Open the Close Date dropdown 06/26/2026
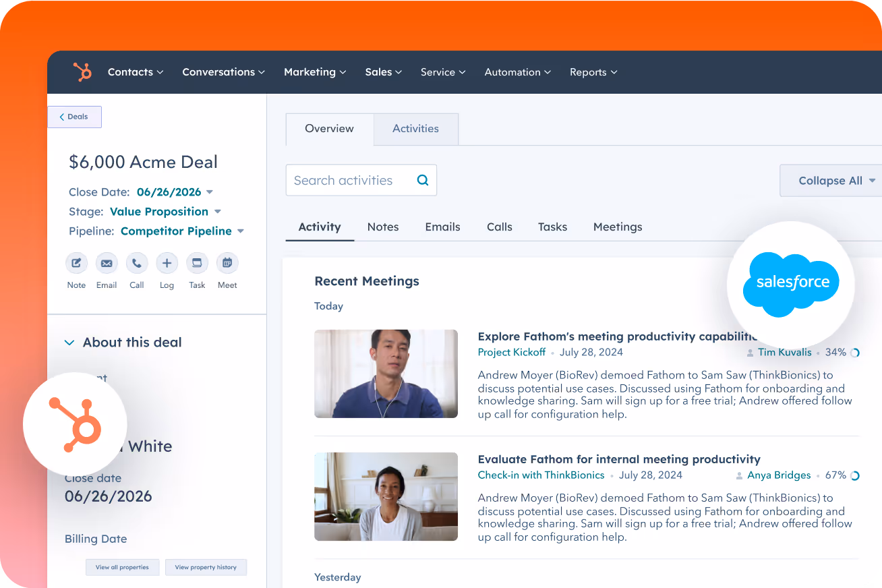Image resolution: width=882 pixels, height=588 pixels. pyautogui.click(x=175, y=192)
